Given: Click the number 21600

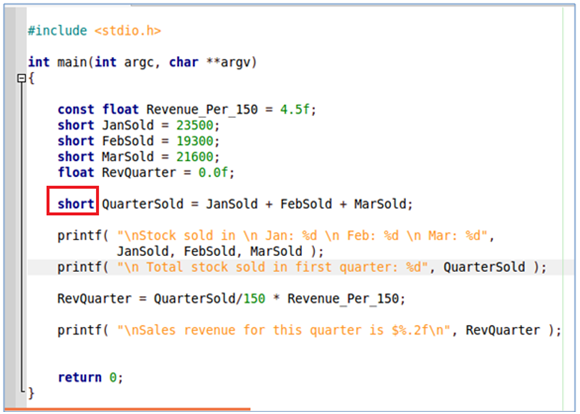Looking at the screenshot, I should (x=195, y=157).
